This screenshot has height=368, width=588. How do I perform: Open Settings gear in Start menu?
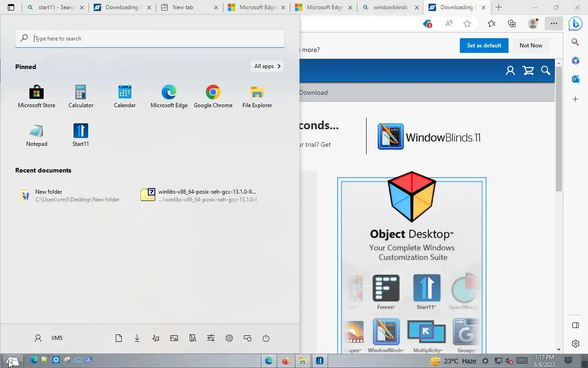pos(229,338)
